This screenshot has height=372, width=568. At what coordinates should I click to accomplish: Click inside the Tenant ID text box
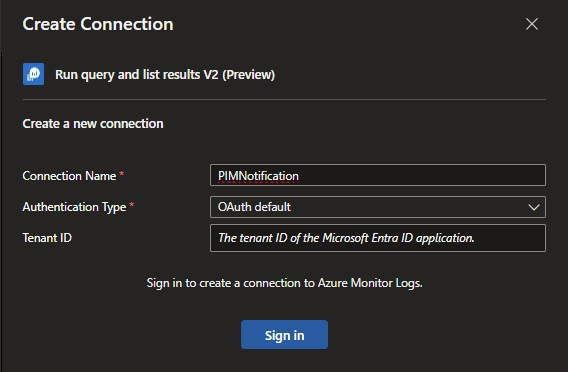pos(377,238)
